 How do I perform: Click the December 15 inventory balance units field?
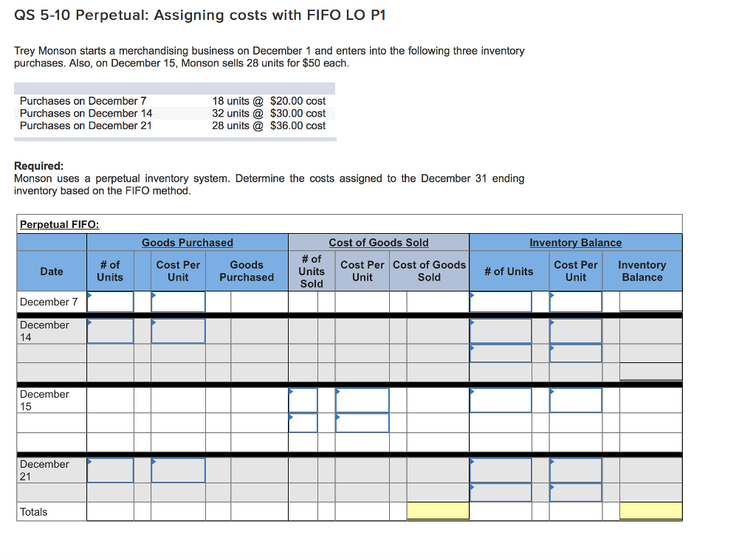501,399
